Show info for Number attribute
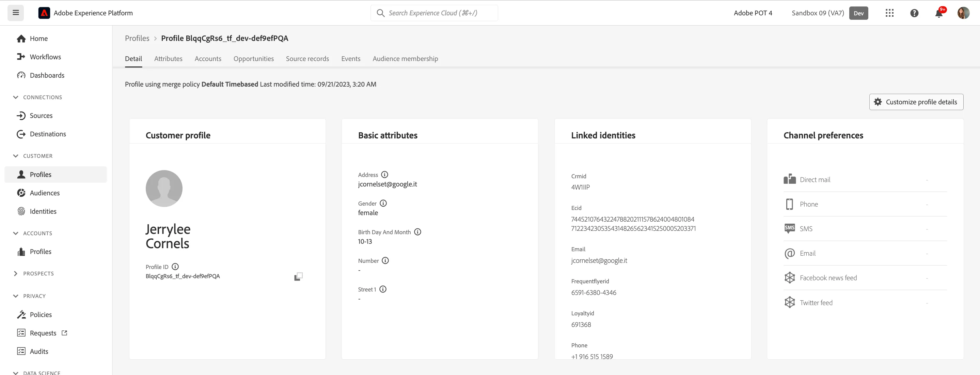Image resolution: width=980 pixels, height=375 pixels. click(x=385, y=260)
